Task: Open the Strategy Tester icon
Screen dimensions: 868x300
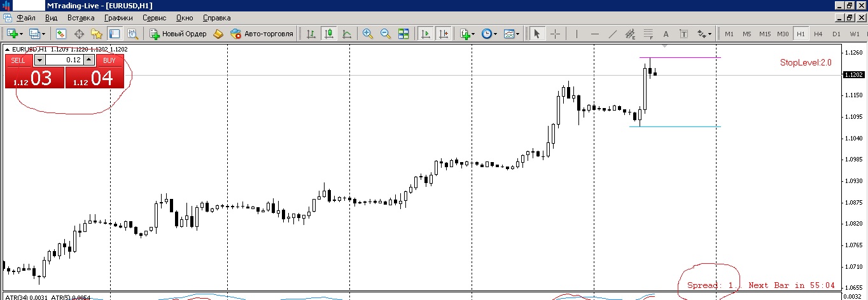Action: (132, 34)
